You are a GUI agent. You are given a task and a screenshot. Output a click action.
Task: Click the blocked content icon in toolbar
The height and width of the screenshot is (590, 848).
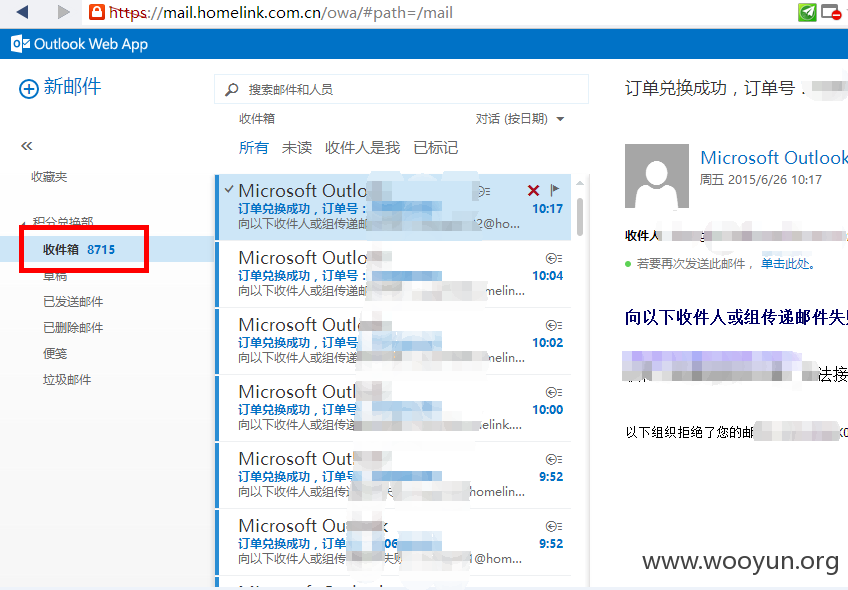831,12
